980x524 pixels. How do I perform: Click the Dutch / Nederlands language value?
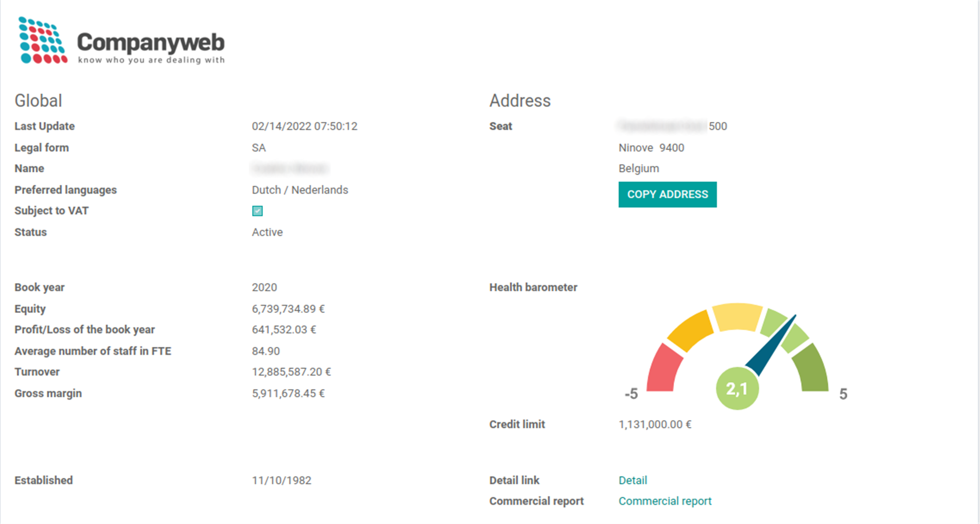pos(300,190)
